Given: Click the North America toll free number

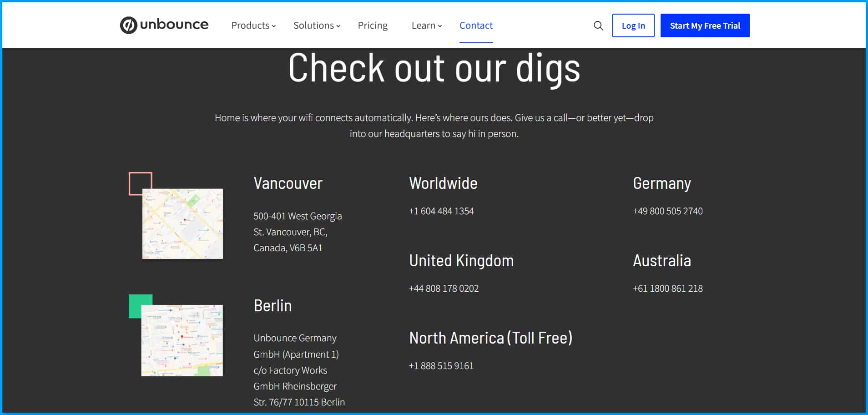Looking at the screenshot, I should coord(441,366).
